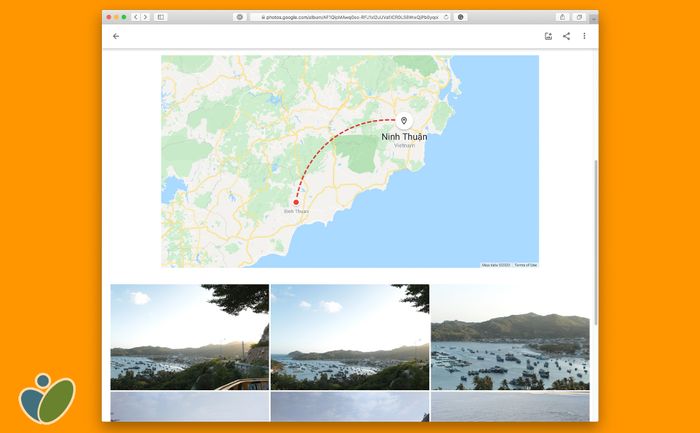
Task: Click Safari's back navigation button
Action: (x=136, y=17)
